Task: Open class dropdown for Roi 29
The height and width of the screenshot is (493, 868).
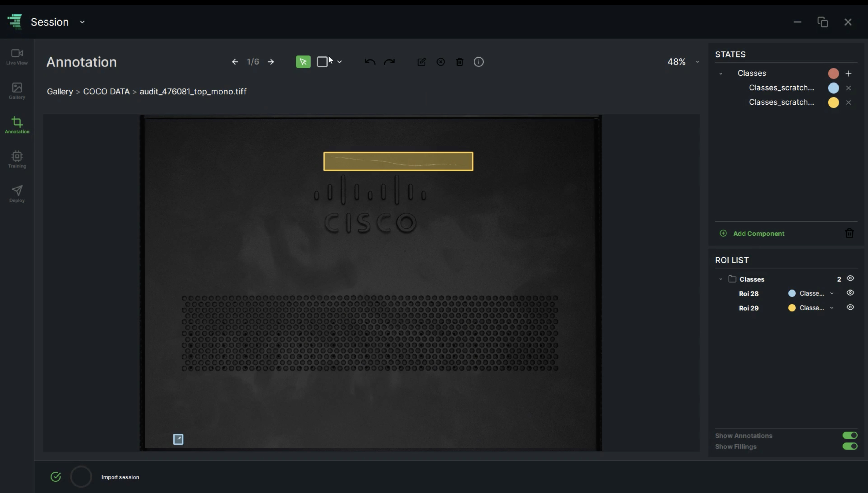Action: (x=831, y=308)
